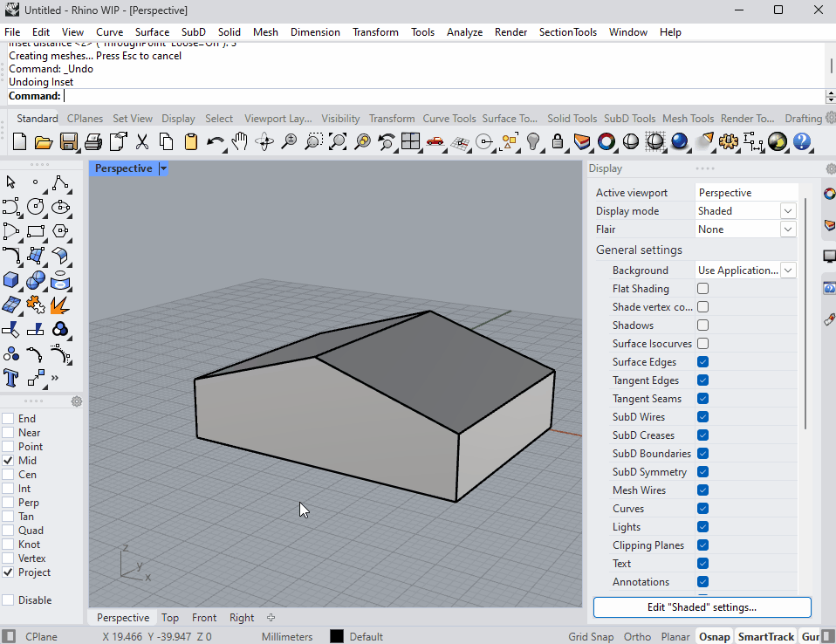
Task: Open the SubD menu
Action: click(194, 32)
